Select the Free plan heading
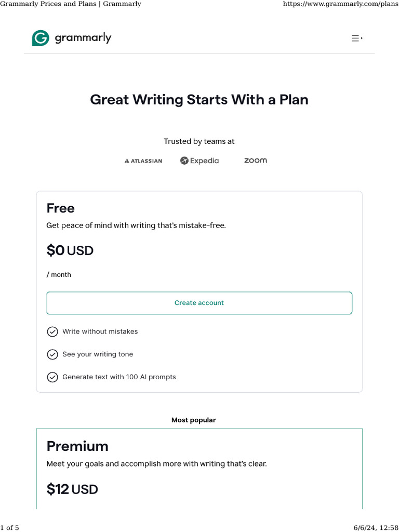The image size is (399, 532). pyautogui.click(x=61, y=208)
